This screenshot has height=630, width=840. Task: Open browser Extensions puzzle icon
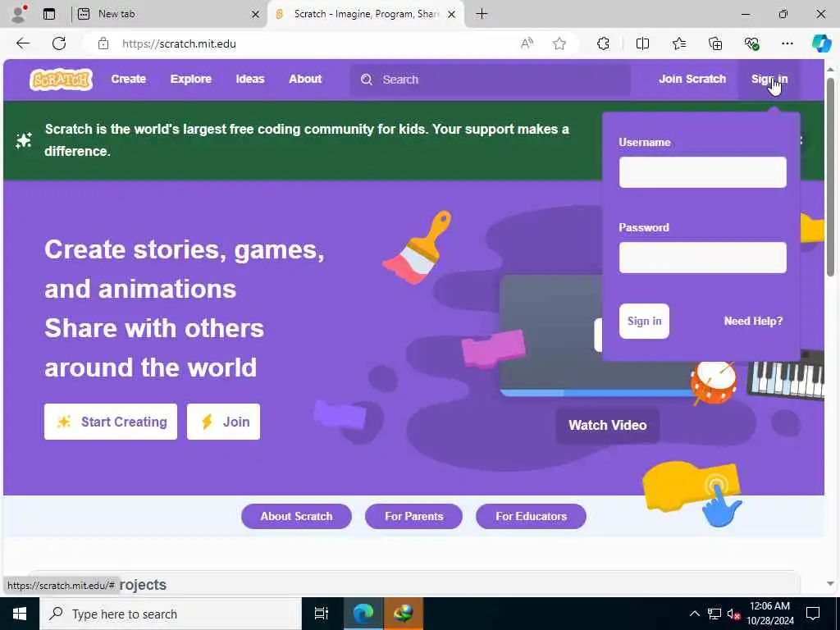click(x=603, y=43)
